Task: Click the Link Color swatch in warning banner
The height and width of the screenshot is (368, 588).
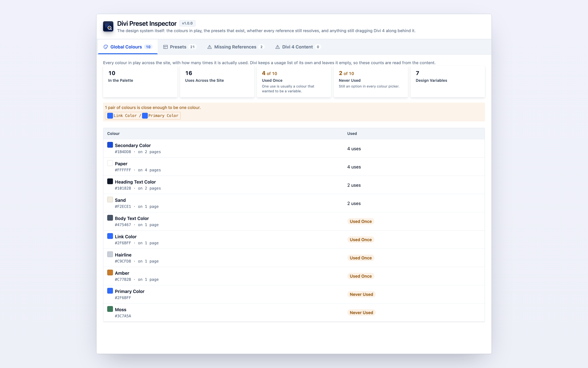Action: click(110, 116)
